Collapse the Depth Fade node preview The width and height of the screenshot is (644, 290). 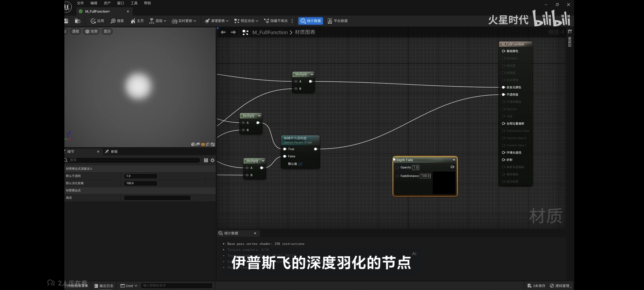coord(454,160)
